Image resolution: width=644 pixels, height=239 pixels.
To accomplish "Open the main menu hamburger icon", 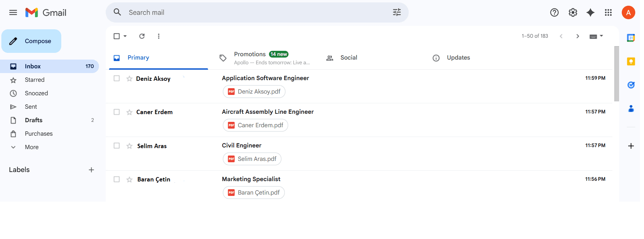I will (13, 13).
